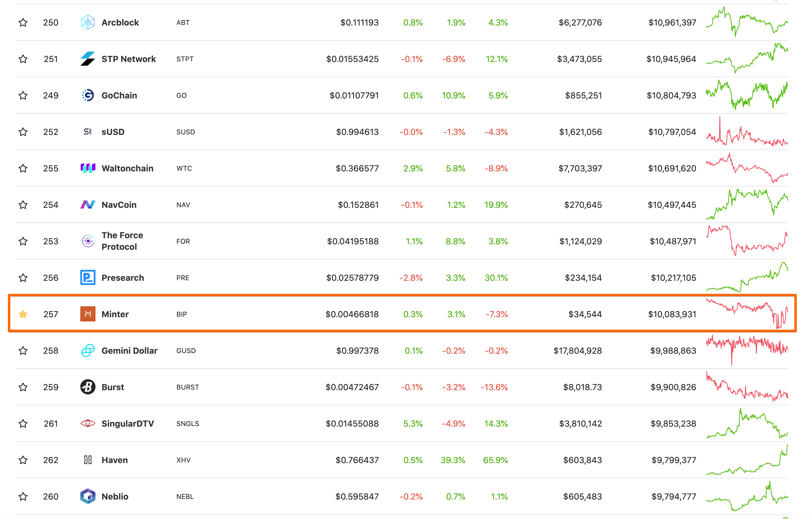Open the STP Network coin page
This screenshot has width=812, height=519.
click(128, 59)
